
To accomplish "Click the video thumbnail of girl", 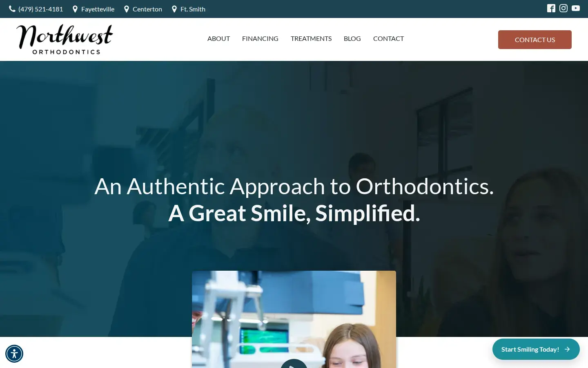I will click(294, 319).
